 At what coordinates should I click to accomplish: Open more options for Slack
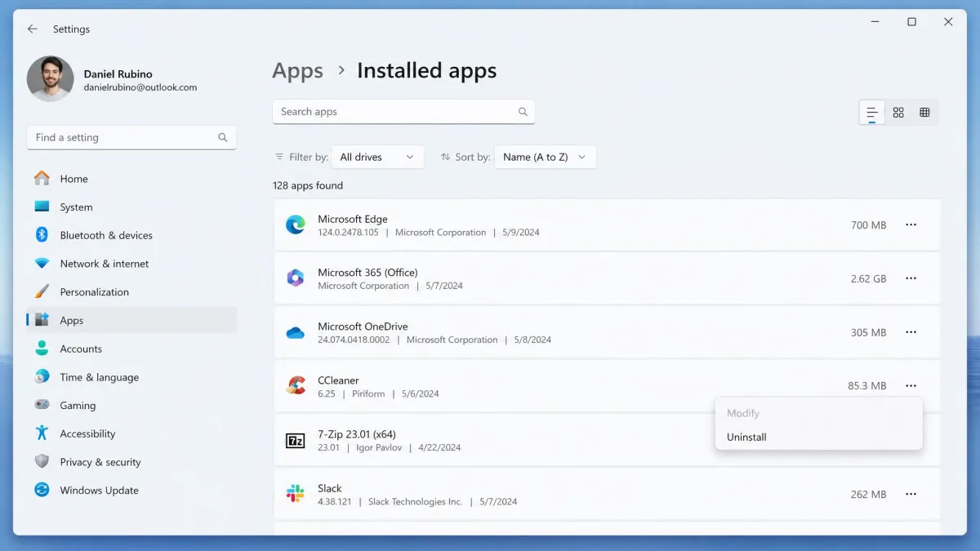(911, 494)
